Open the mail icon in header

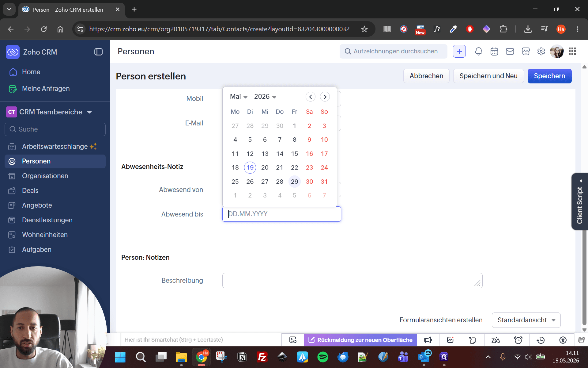coord(510,52)
